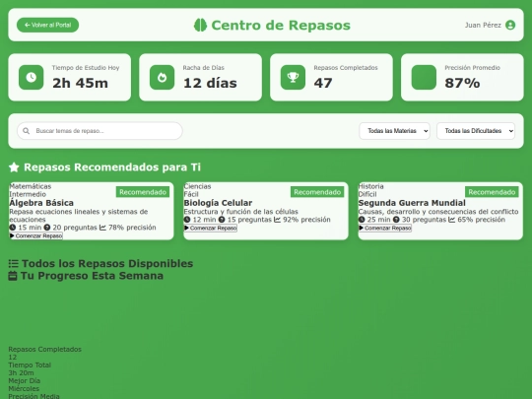Click the flame icon for Racha de Días
The image size is (532, 399).
(163, 78)
